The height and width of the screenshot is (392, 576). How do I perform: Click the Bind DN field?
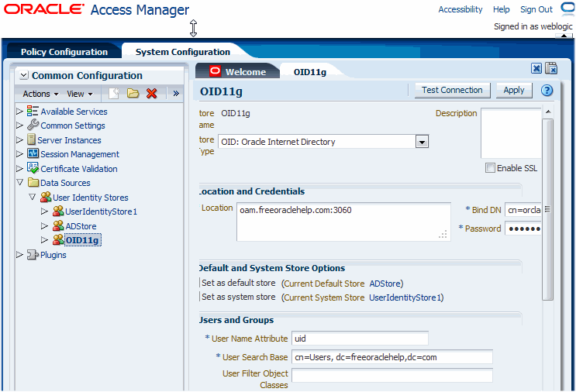tap(523, 210)
